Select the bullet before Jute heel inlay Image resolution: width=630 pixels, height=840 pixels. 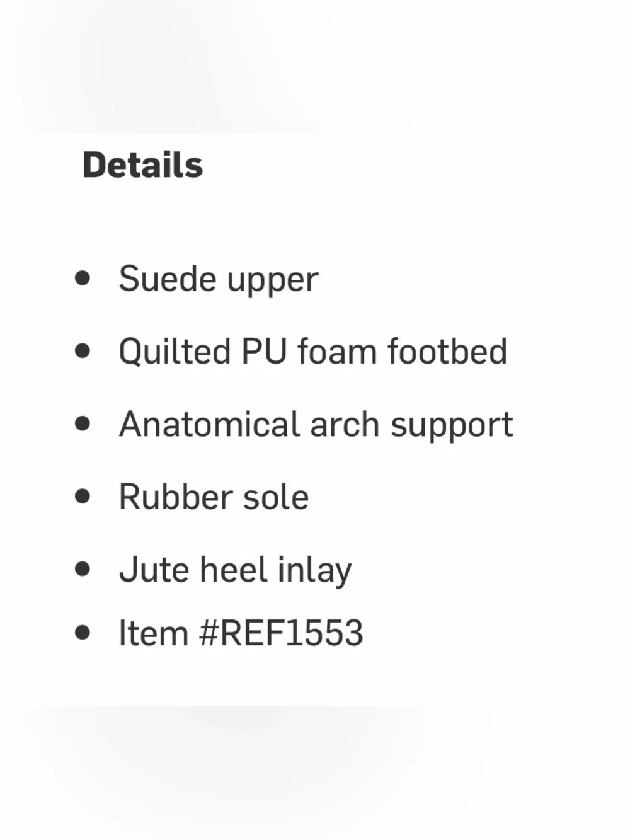[83, 569]
